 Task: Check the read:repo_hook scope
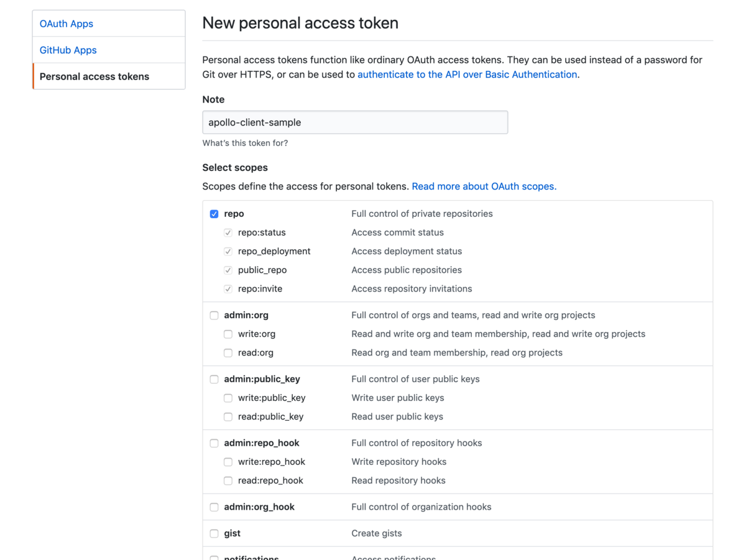(228, 480)
